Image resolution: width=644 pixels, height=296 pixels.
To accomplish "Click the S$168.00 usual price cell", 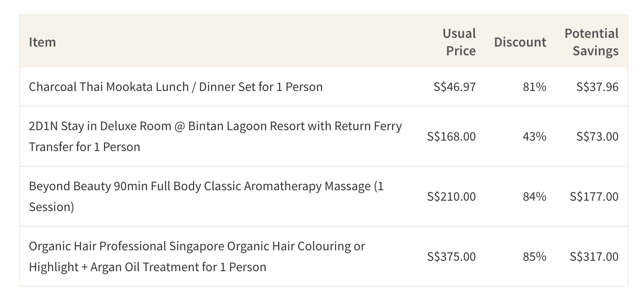I will (x=452, y=136).
